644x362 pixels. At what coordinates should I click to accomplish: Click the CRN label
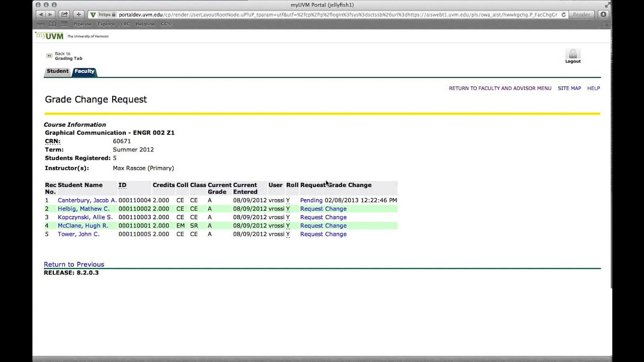coord(53,141)
